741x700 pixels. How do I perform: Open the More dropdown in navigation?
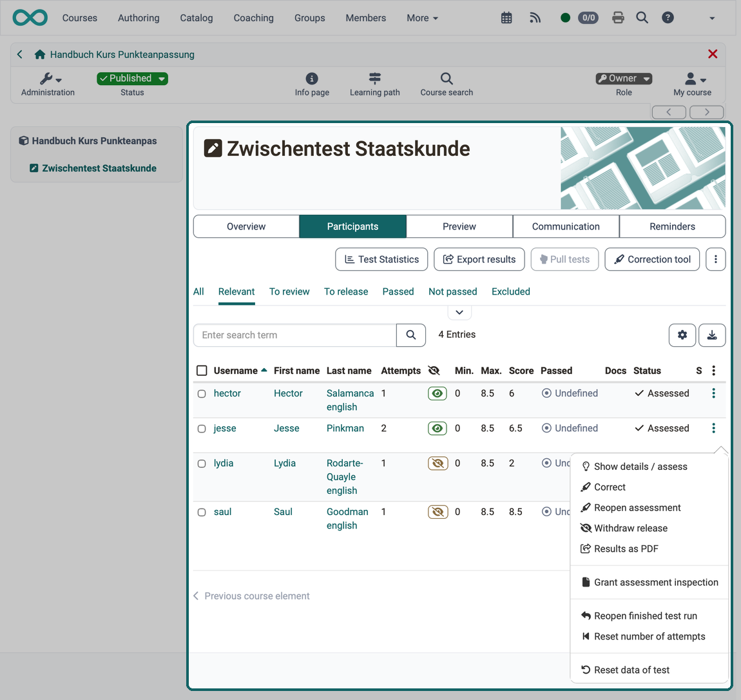[x=423, y=18]
